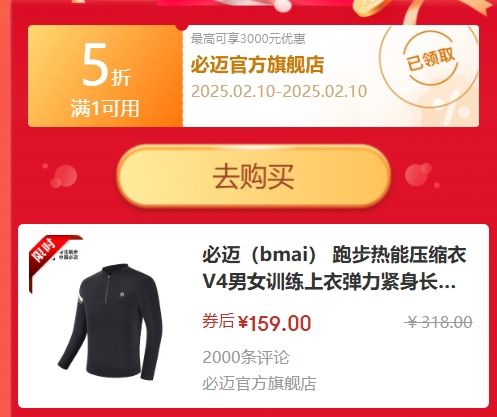Click the bubble decoration before the 去购买 button
The width and height of the screenshot is (497, 417).
pos(60,176)
